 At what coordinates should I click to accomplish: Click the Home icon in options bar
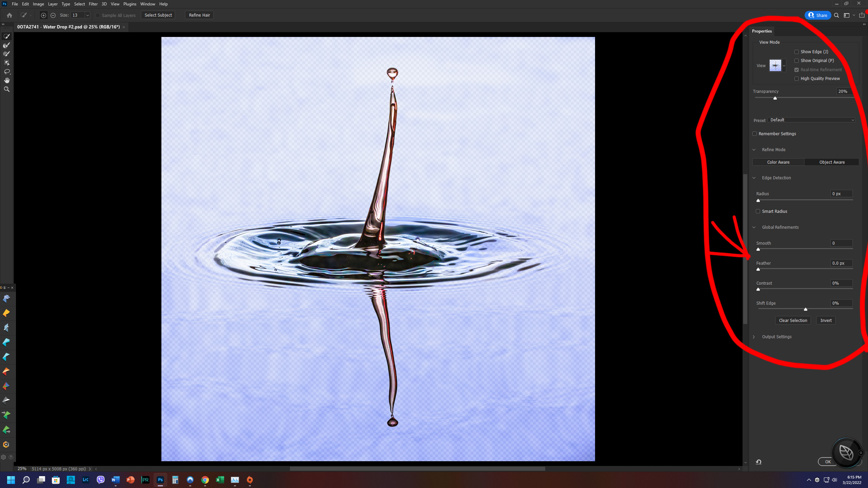pyautogui.click(x=9, y=15)
